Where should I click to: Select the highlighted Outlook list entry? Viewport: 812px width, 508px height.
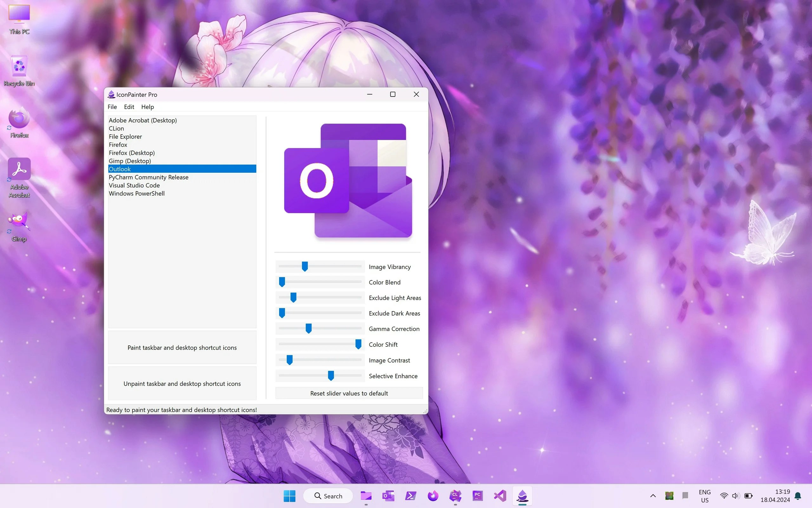pyautogui.click(x=182, y=169)
